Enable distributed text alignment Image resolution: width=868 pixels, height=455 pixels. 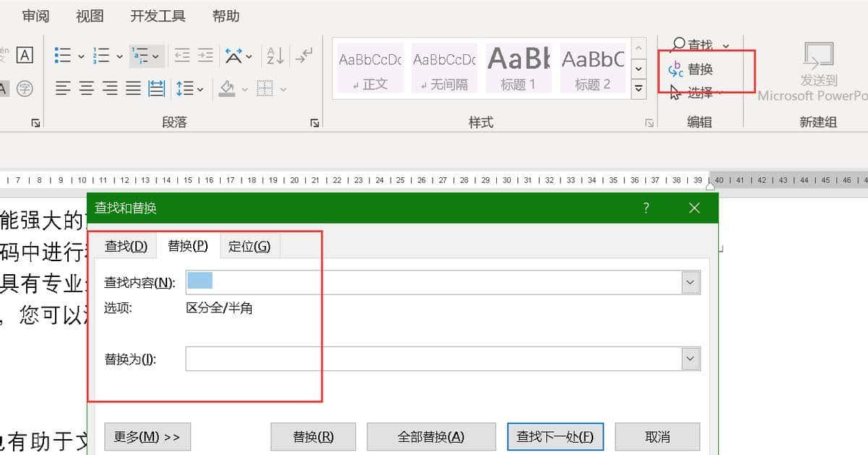[x=156, y=88]
